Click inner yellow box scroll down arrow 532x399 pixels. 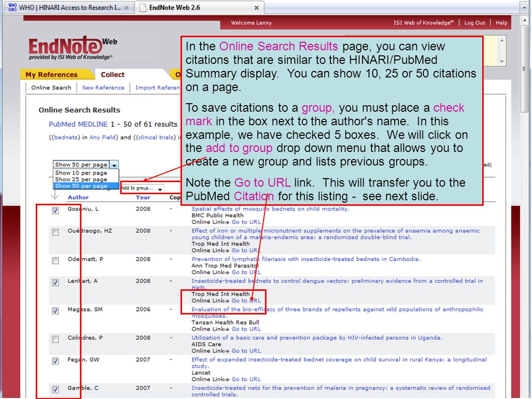(502, 61)
